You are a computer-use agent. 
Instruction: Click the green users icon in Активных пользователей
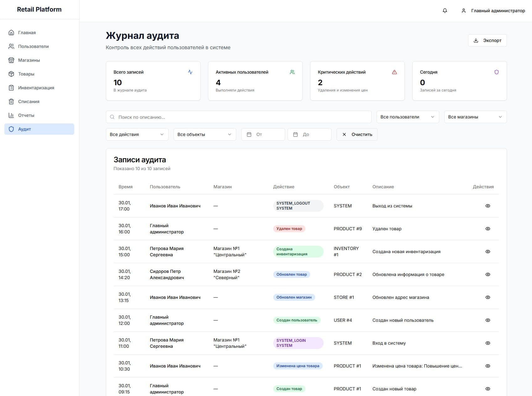click(x=292, y=72)
